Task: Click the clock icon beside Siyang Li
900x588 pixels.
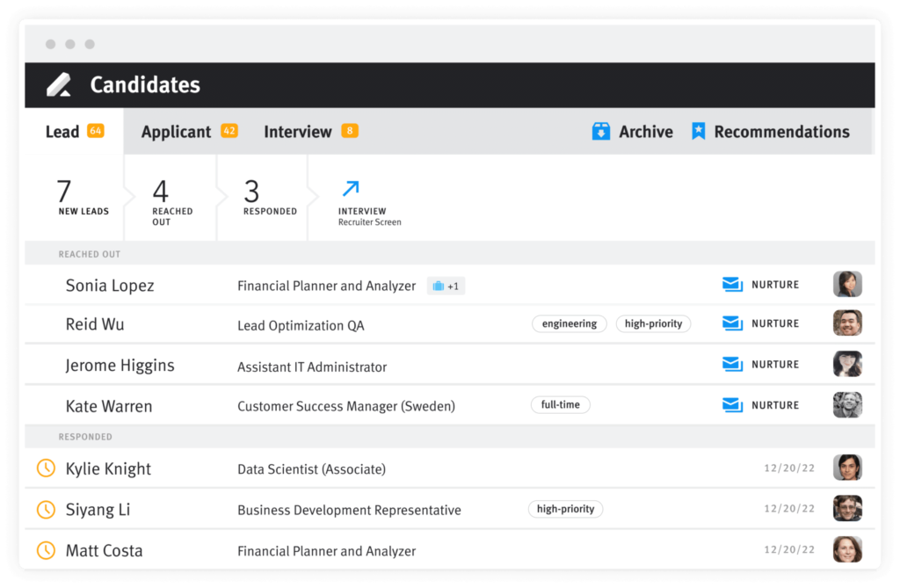Action: point(46,509)
